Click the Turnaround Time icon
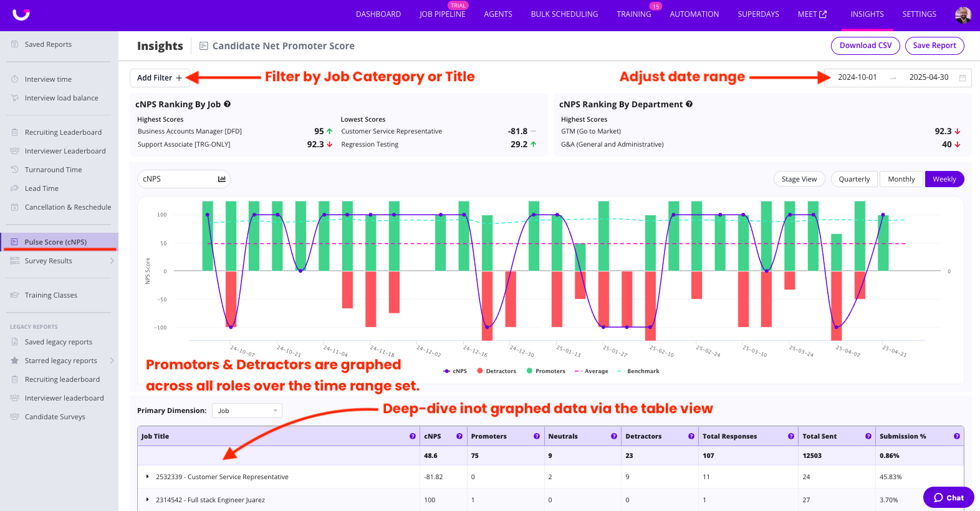 [14, 170]
